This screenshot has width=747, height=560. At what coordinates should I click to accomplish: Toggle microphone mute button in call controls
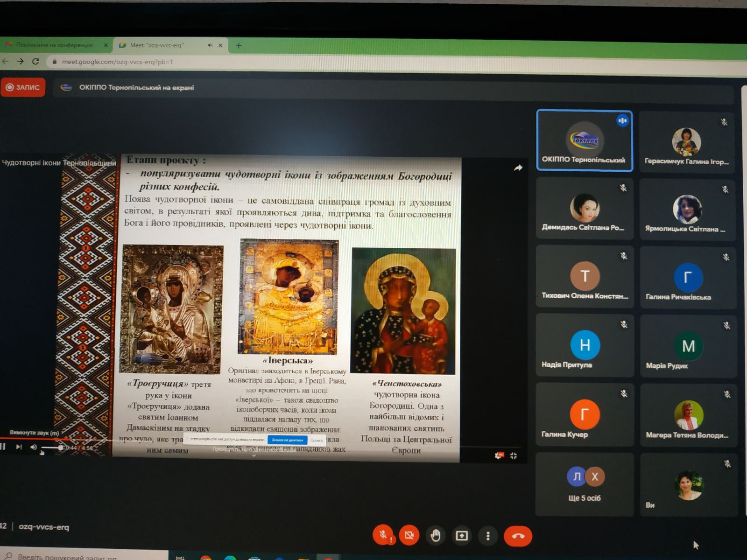point(383,535)
